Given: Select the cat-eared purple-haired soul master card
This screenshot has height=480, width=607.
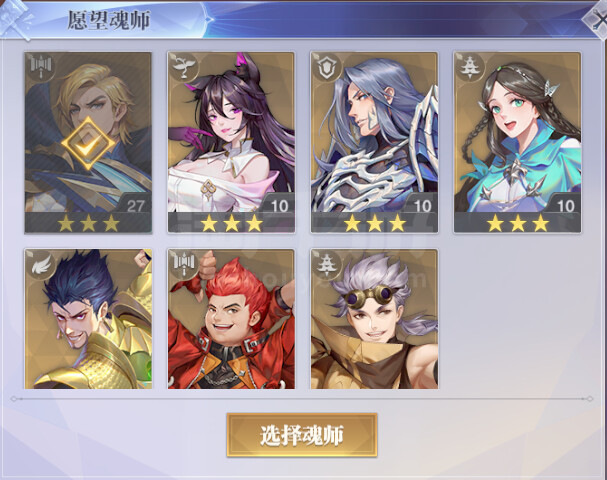Looking at the screenshot, I should click(x=231, y=142).
